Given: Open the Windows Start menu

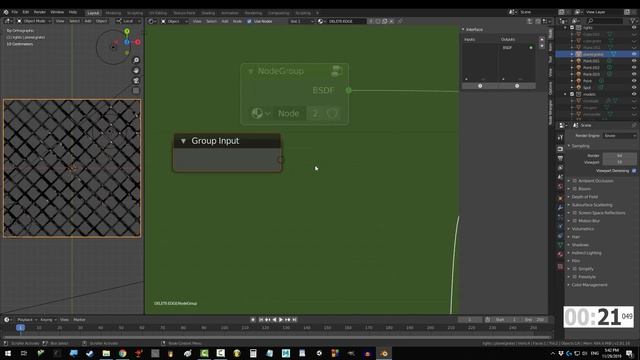Looking at the screenshot, I should (8, 353).
